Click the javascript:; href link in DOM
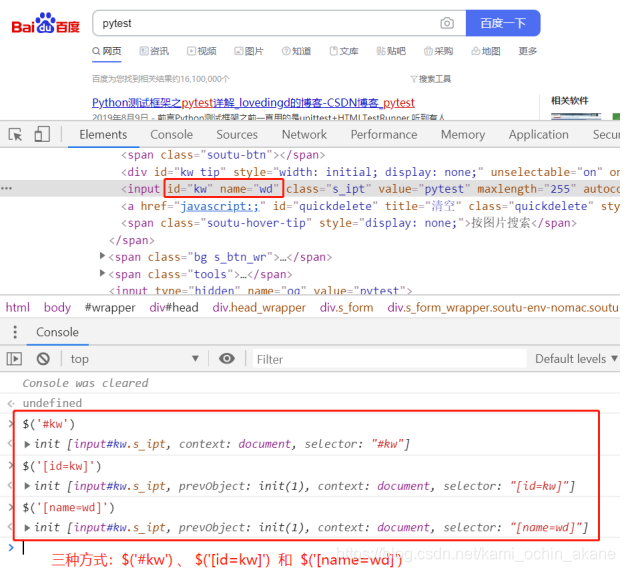The width and height of the screenshot is (625, 572). pyautogui.click(x=220, y=206)
